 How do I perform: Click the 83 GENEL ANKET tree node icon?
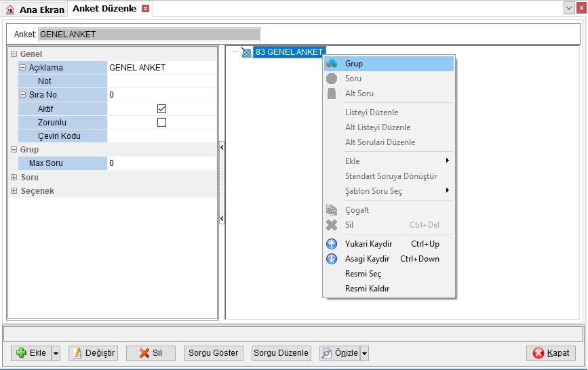coord(246,52)
